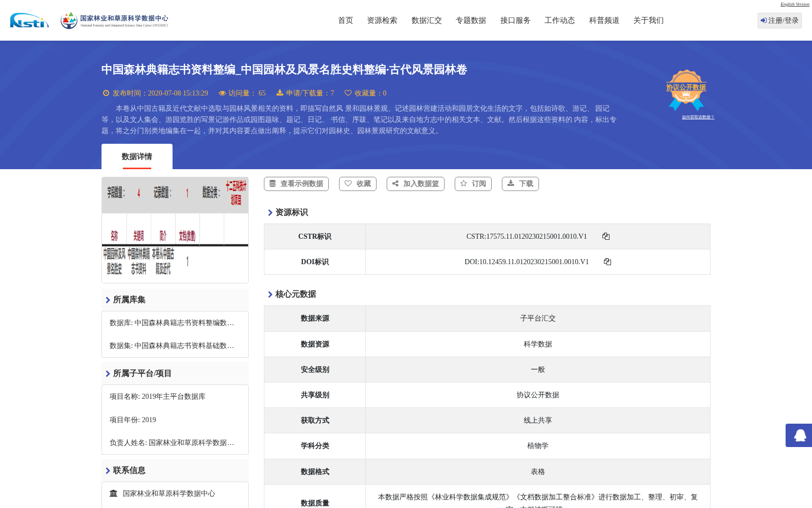Open the QQ customer service floating icon
Screen dimensions: 812x508
click(x=799, y=435)
